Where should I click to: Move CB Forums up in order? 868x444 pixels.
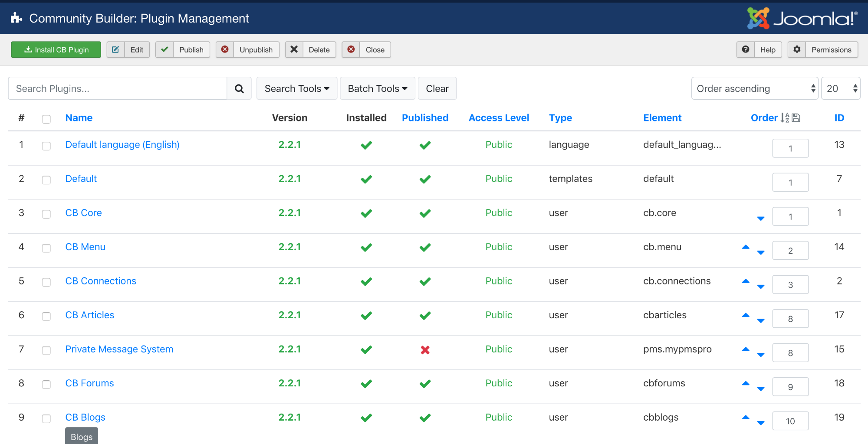[x=746, y=383]
